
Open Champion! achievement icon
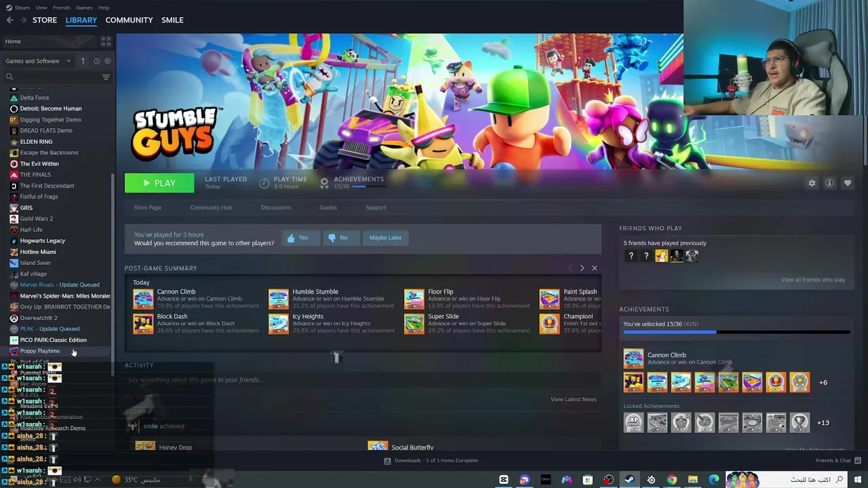549,324
